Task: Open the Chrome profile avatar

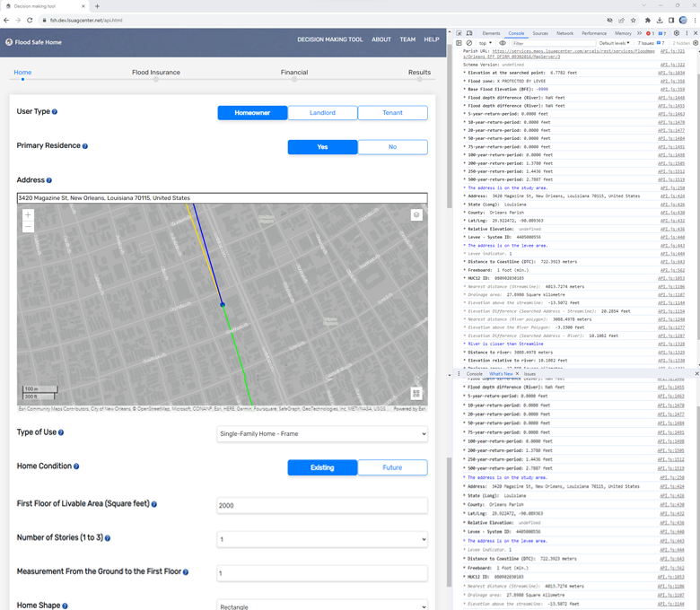Action: 683,20
